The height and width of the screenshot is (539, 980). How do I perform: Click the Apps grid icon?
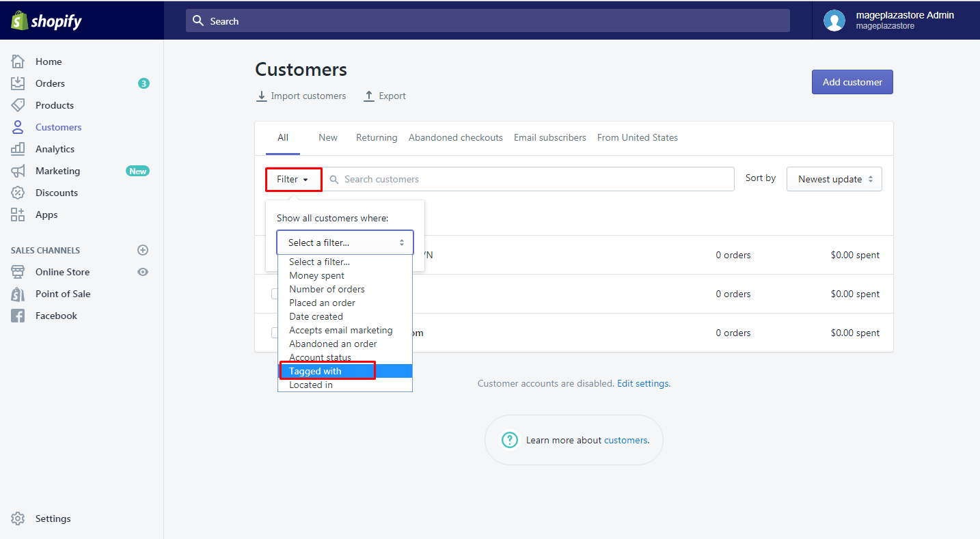(18, 215)
